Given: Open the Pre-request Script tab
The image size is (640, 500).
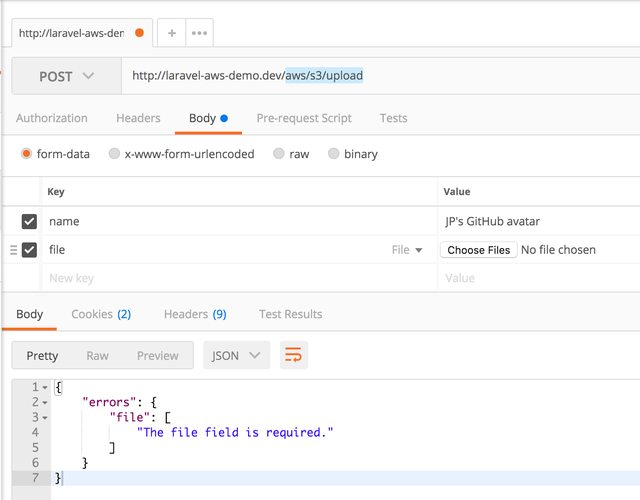Looking at the screenshot, I should tap(304, 118).
